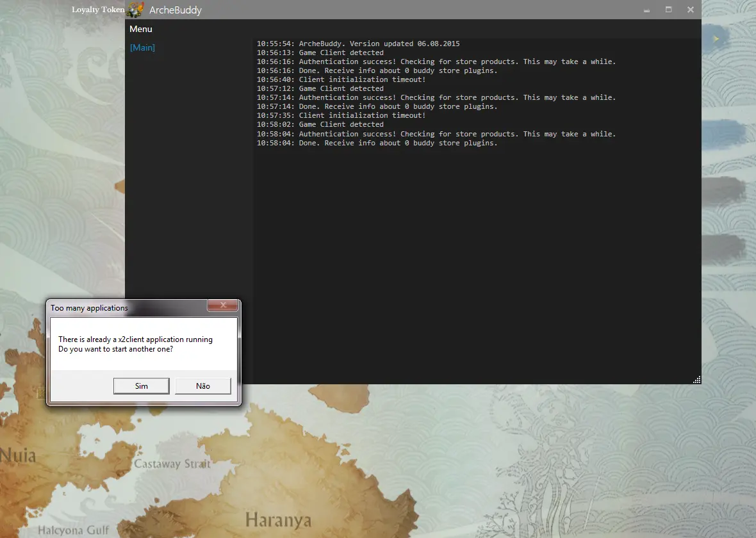
Task: Click the ArcheBuddy resize grip icon
Action: 696,380
